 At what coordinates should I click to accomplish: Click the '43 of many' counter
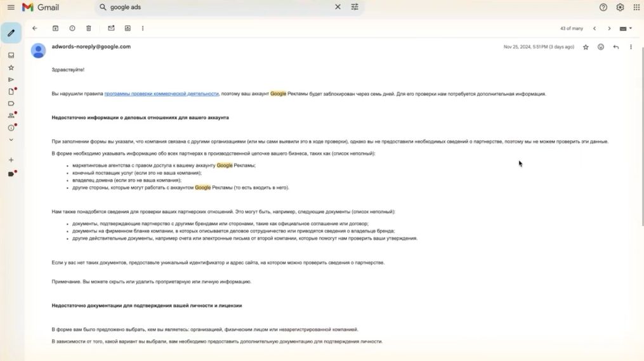(x=571, y=29)
